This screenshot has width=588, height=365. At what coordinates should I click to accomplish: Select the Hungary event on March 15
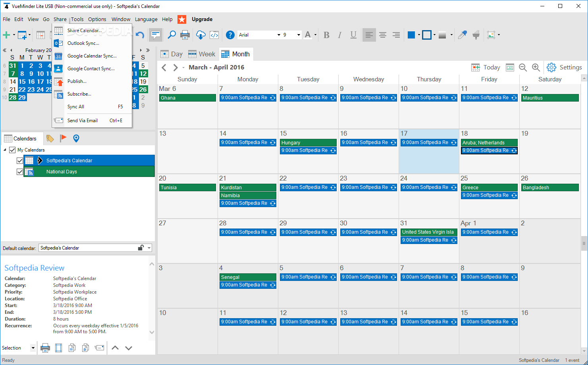[x=308, y=142]
